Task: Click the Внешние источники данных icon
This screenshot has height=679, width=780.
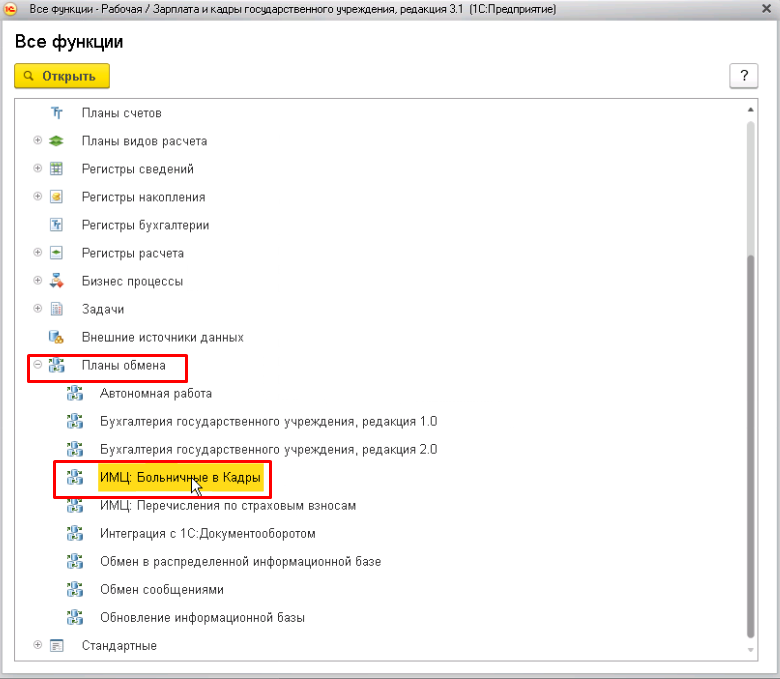Action: (57, 337)
